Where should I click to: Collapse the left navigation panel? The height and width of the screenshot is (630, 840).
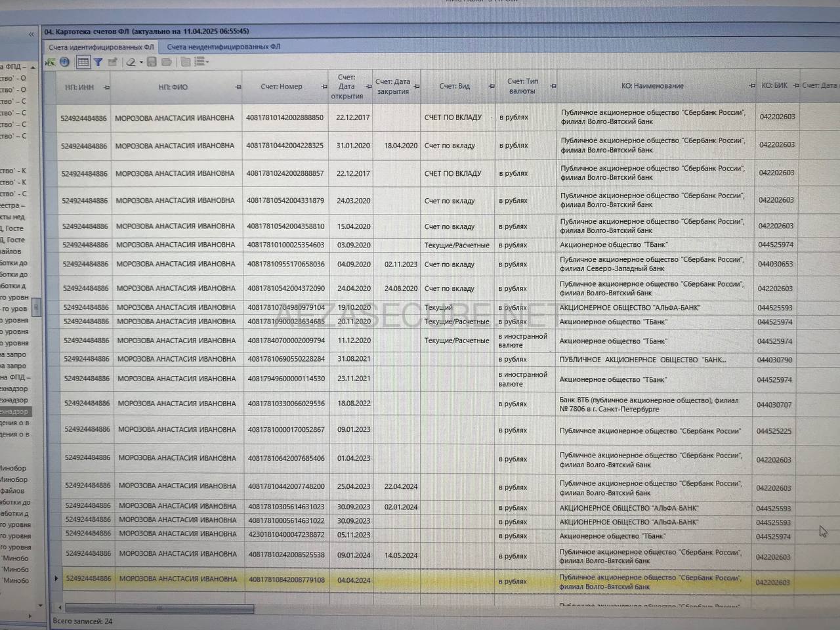tap(31, 34)
